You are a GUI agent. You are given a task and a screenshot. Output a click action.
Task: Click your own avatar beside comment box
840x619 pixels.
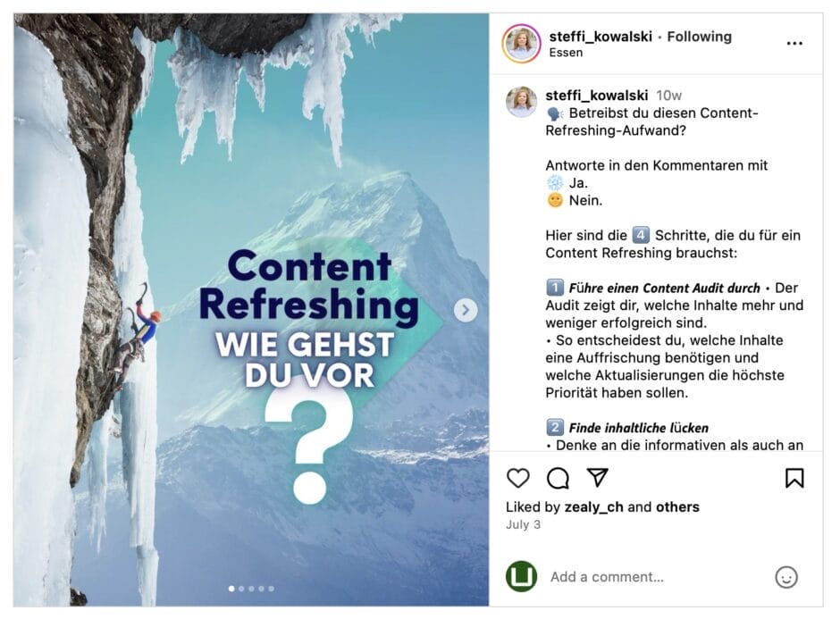point(521,576)
